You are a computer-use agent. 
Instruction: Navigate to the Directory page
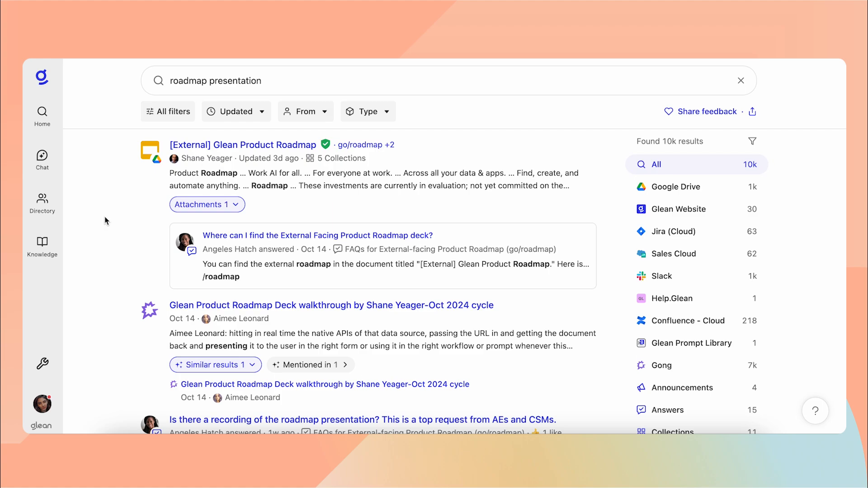coord(42,203)
